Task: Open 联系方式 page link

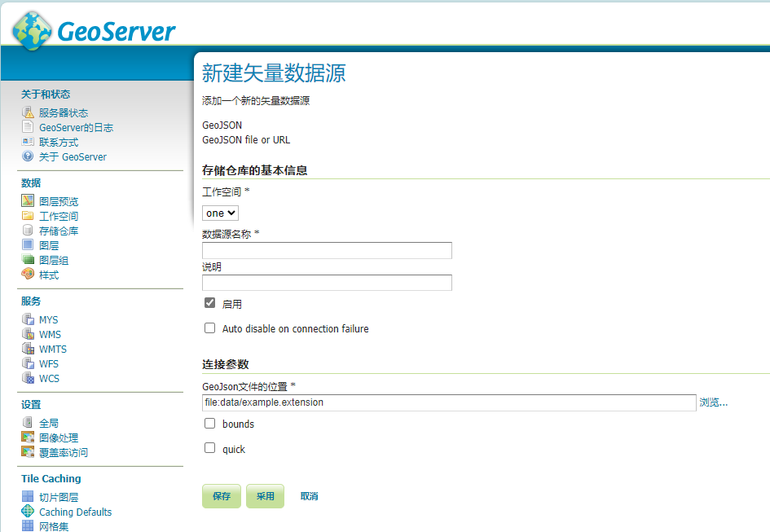Action: pyautogui.click(x=59, y=143)
